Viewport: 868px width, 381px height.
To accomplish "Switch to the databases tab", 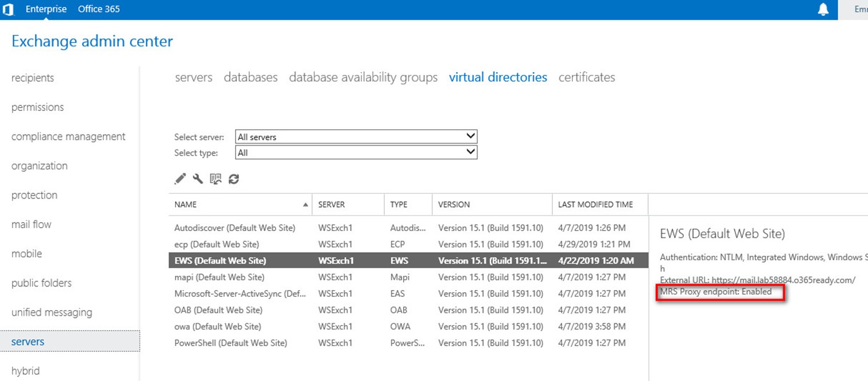I will pyautogui.click(x=250, y=77).
